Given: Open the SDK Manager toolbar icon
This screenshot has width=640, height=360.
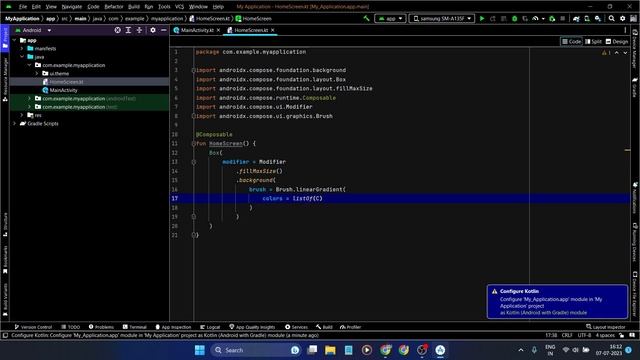Looking at the screenshot, I should tap(598, 18).
